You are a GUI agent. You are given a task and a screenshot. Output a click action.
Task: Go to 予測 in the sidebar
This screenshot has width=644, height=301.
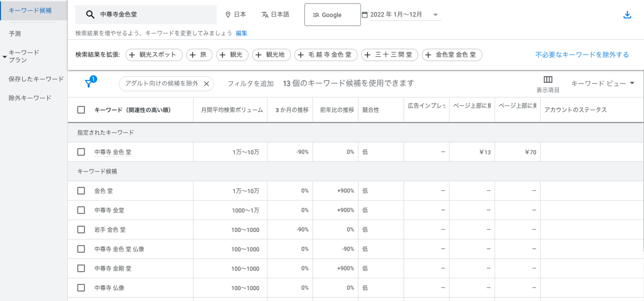(15, 33)
